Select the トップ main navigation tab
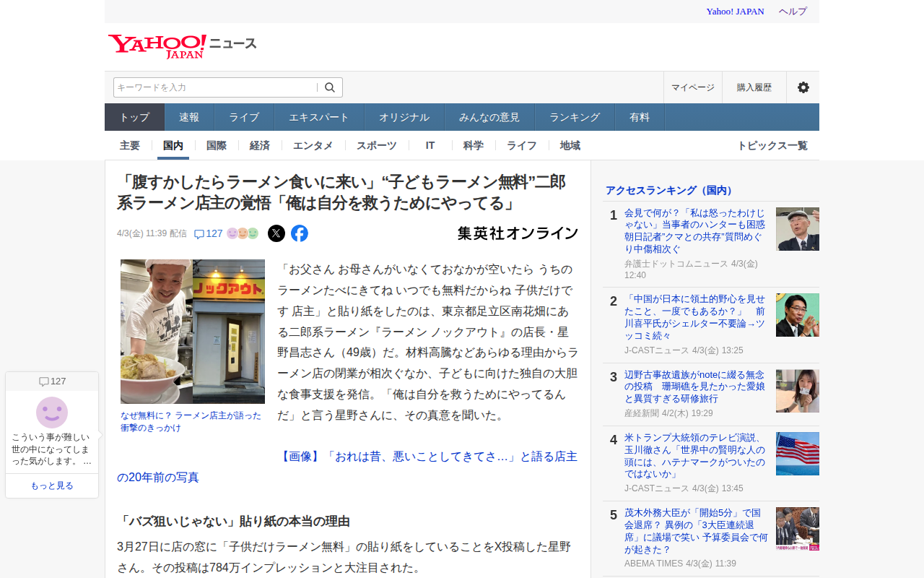The height and width of the screenshot is (578, 924). (x=135, y=117)
